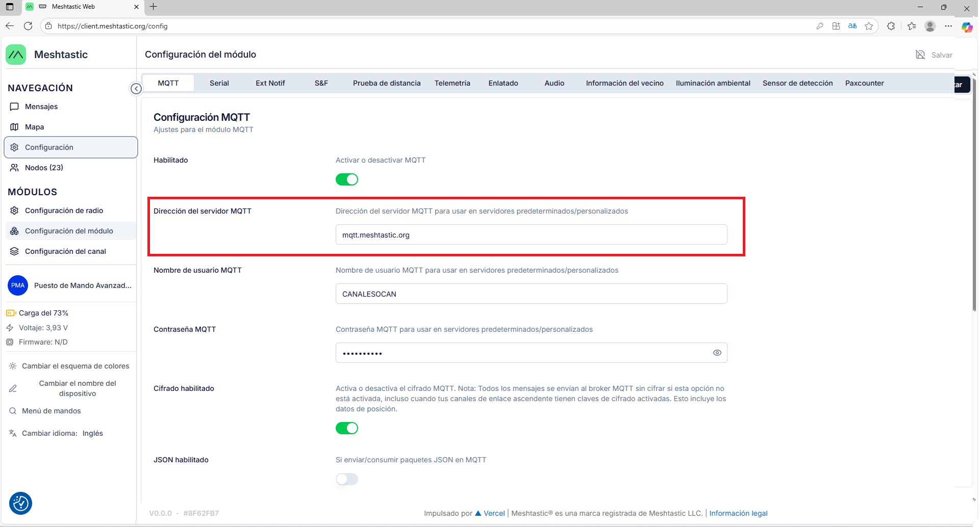The image size is (980, 527).
Task: Select the Serial tab
Action: [x=219, y=83]
